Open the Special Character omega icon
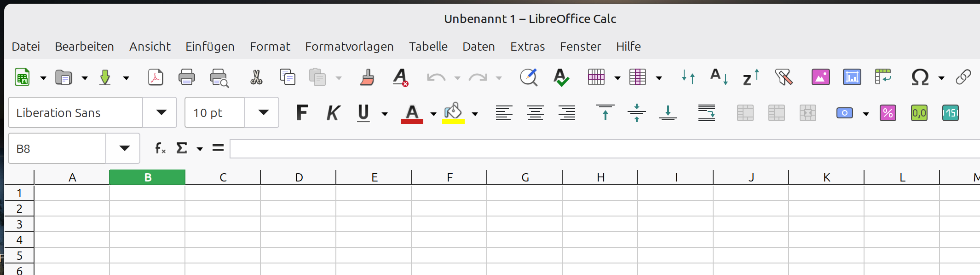980x275 pixels. click(x=920, y=77)
